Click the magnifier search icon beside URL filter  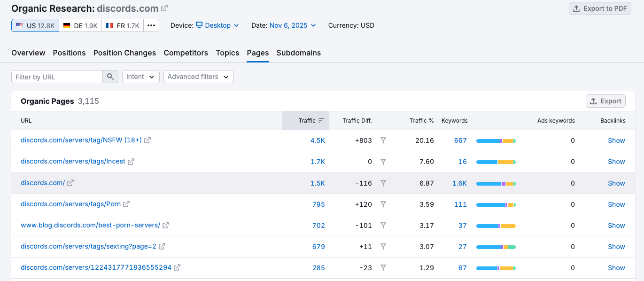110,77
